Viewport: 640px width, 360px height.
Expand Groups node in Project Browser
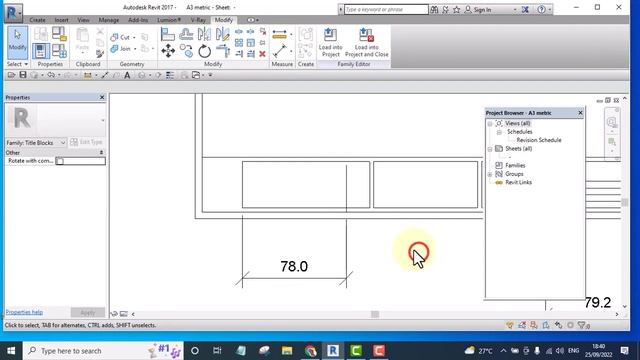click(490, 174)
